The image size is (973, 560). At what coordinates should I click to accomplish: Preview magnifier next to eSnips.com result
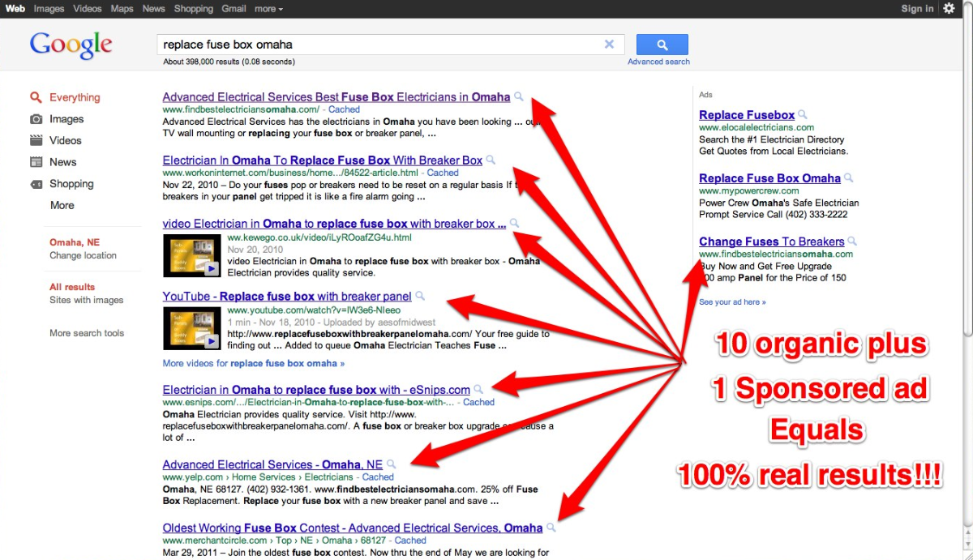click(x=478, y=389)
